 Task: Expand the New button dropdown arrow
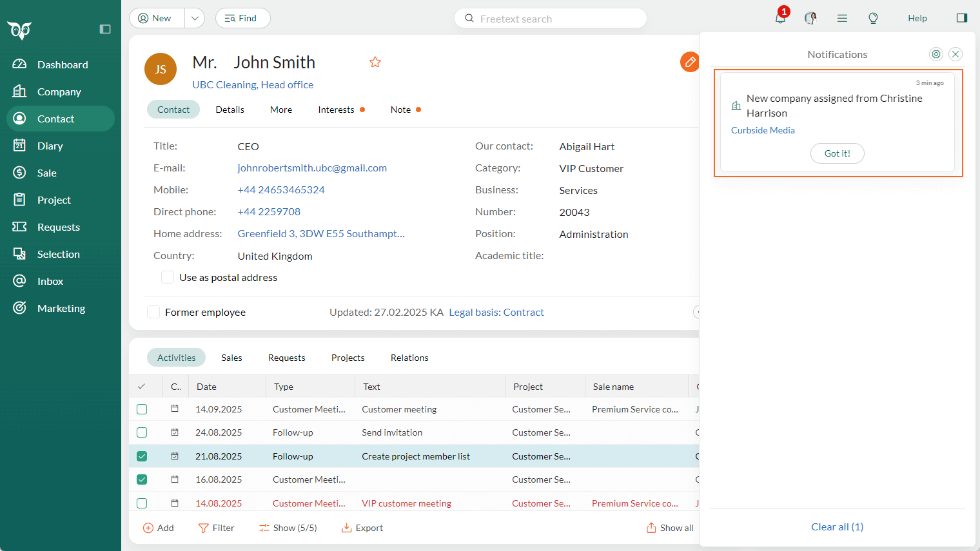(194, 18)
